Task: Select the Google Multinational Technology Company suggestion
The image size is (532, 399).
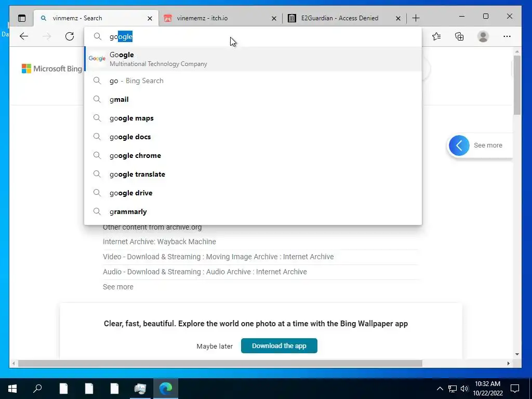Action: [x=253, y=59]
